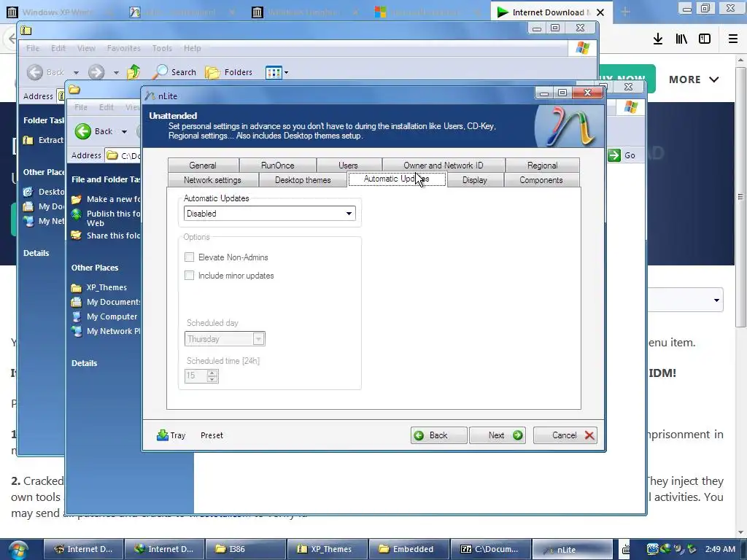Switch to Embedded taskbar button

pyautogui.click(x=409, y=549)
